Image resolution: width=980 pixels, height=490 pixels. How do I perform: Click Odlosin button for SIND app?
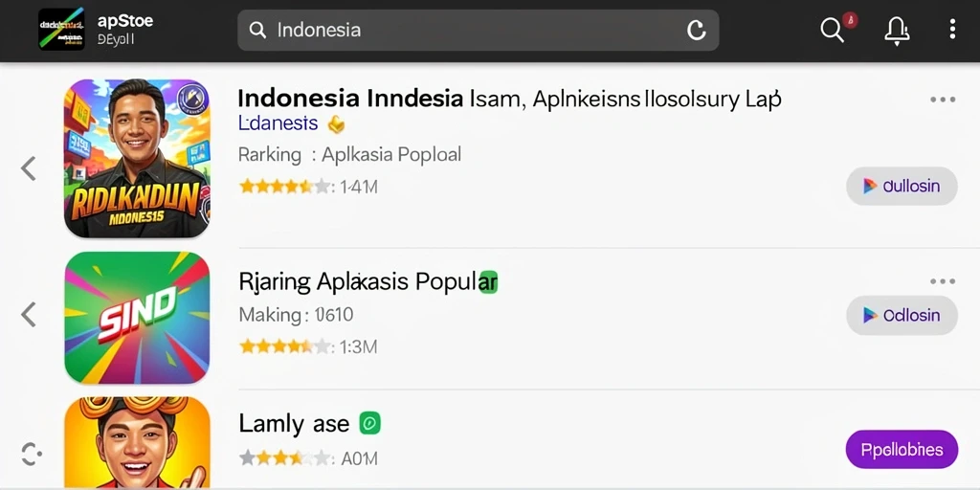[x=902, y=316]
